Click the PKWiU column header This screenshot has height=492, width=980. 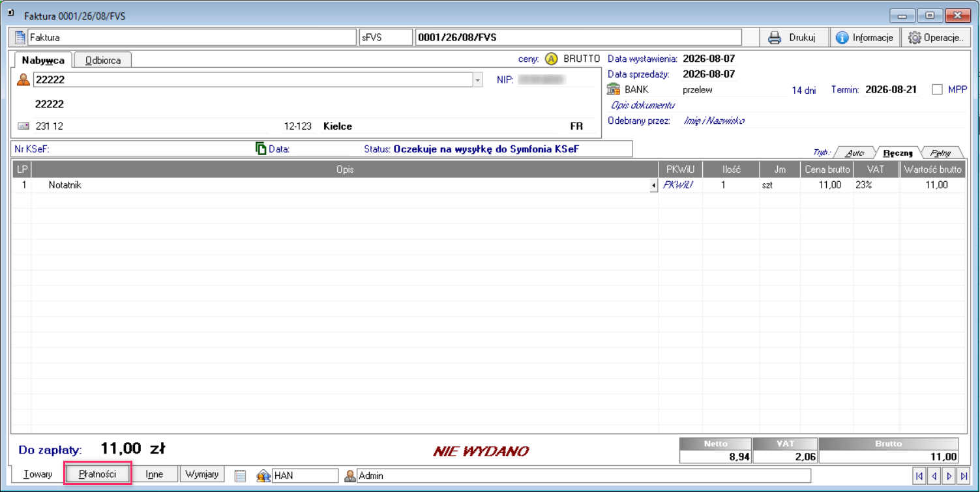[680, 169]
